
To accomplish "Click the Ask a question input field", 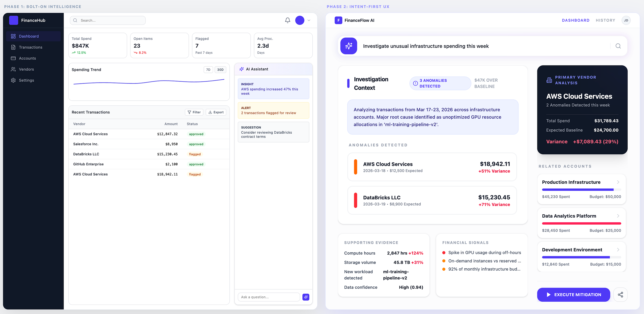I will [x=269, y=297].
